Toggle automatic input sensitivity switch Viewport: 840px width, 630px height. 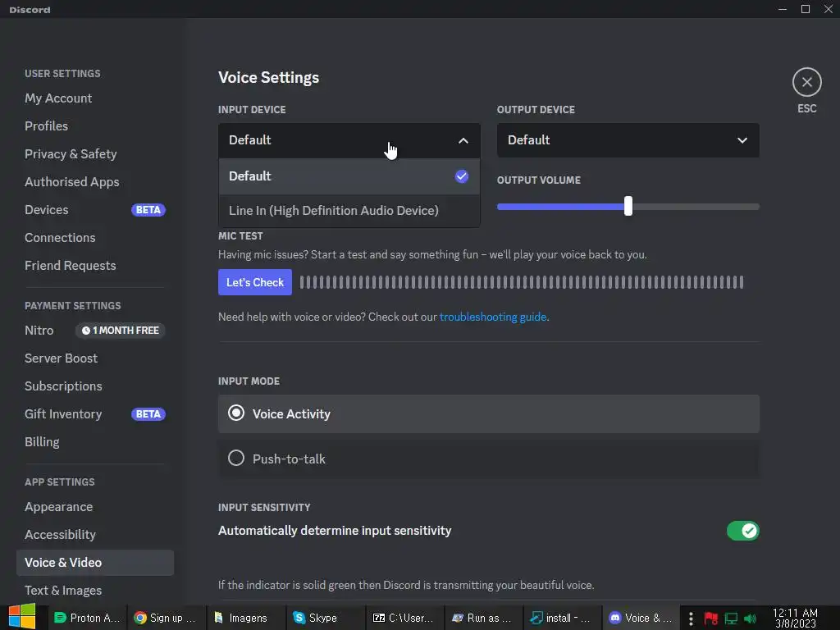[x=742, y=531]
